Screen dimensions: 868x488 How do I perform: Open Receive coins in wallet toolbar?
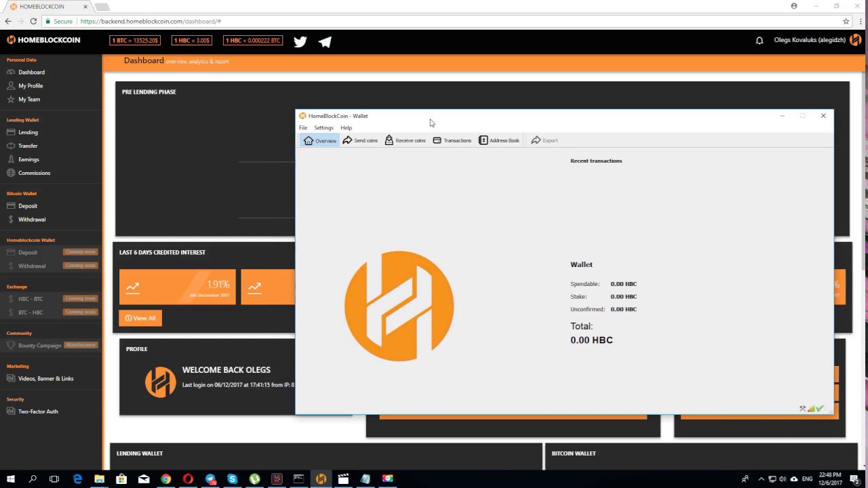[x=405, y=140]
